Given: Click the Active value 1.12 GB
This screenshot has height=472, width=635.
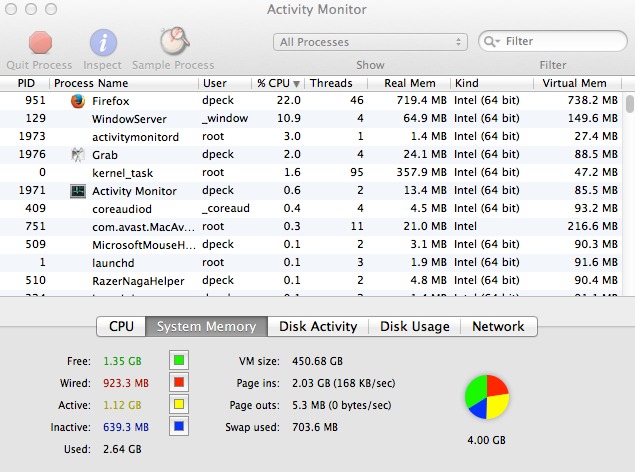Looking at the screenshot, I should (122, 405).
